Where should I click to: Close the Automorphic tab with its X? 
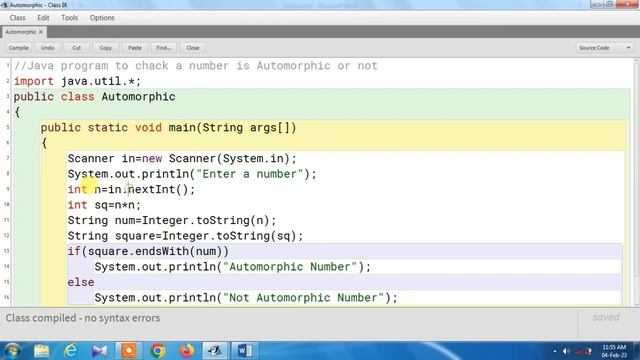point(40,32)
